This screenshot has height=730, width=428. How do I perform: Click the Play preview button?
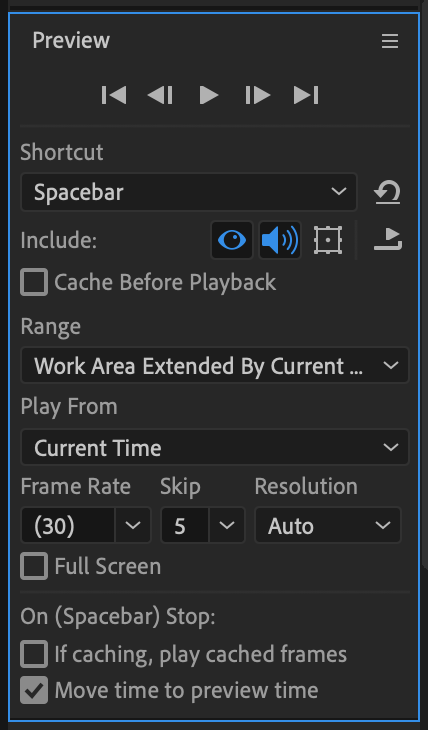pos(209,95)
